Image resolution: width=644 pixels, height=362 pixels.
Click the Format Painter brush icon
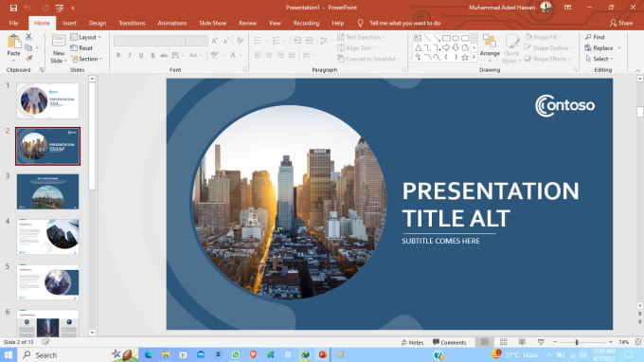pyautogui.click(x=28, y=59)
